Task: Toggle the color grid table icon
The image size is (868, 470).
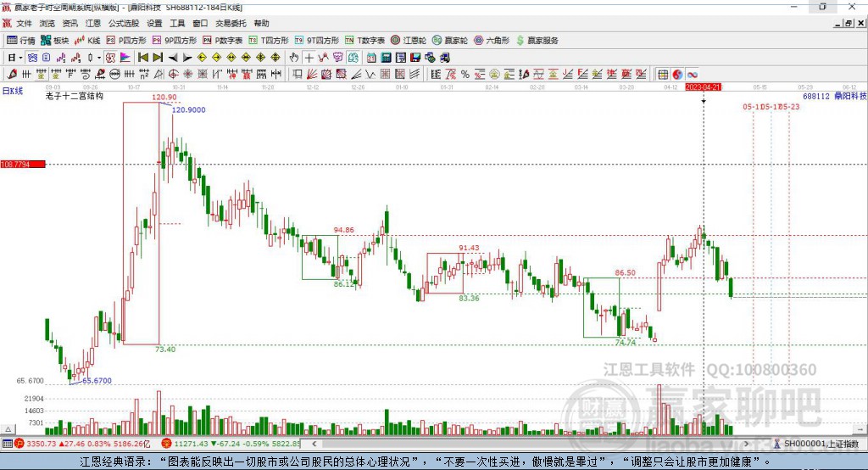Action: tap(663, 75)
